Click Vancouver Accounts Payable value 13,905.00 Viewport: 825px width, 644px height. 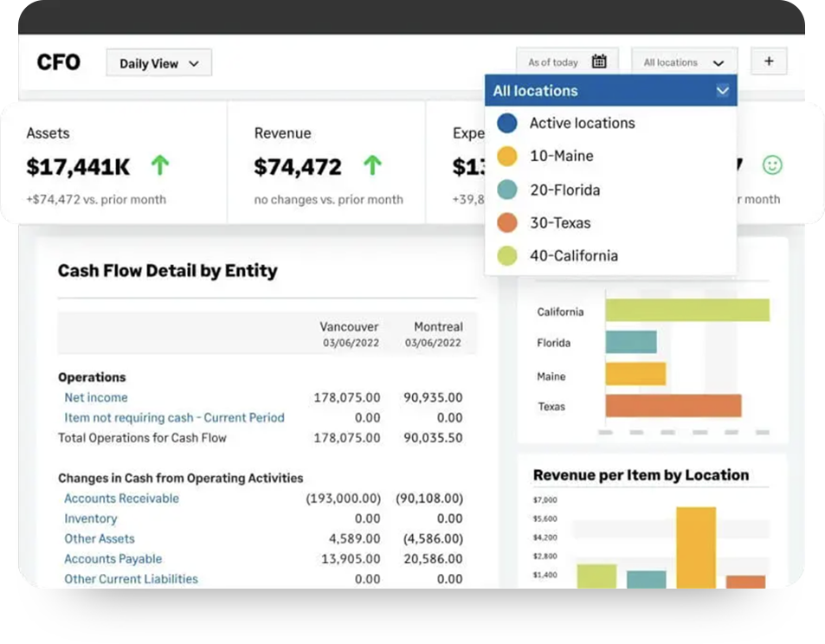click(351, 559)
